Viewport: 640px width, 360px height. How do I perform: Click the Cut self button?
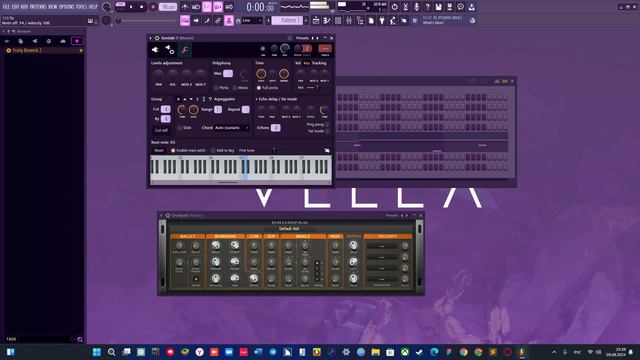[161, 130]
